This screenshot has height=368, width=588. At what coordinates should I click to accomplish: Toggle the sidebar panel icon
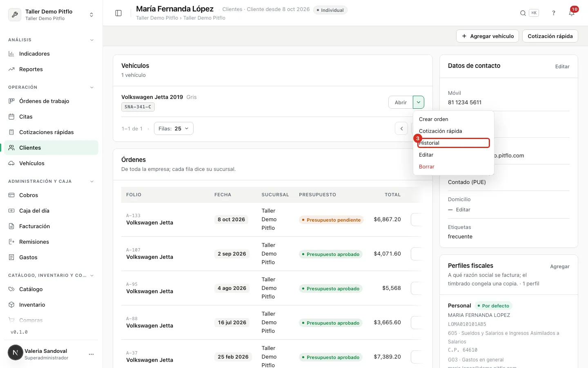118,13
